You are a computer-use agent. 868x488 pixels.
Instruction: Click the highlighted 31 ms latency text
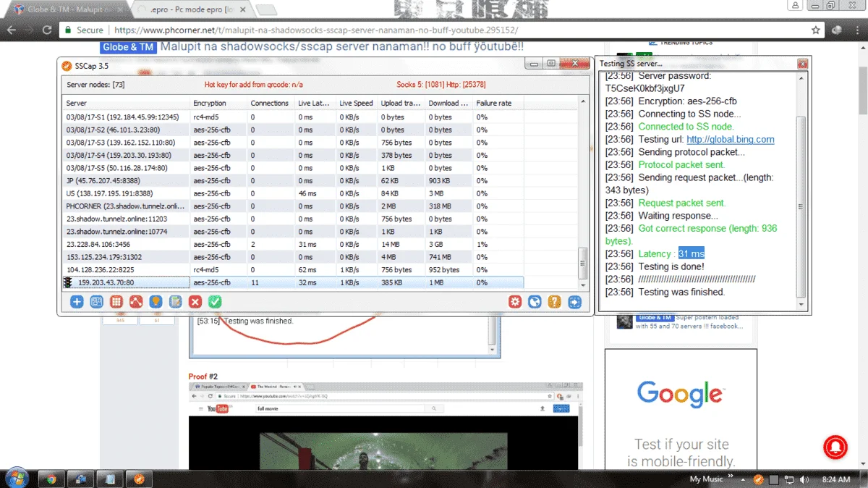pyautogui.click(x=692, y=253)
